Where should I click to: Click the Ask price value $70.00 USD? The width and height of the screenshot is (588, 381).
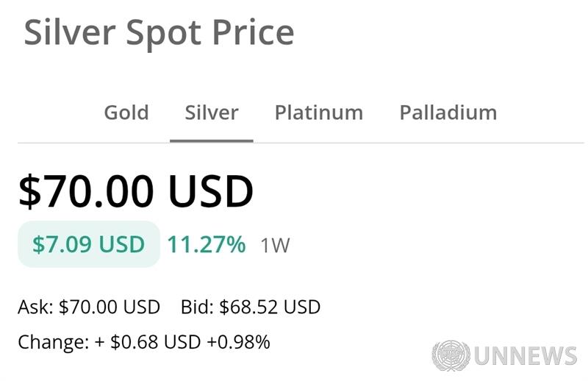[x=110, y=307]
